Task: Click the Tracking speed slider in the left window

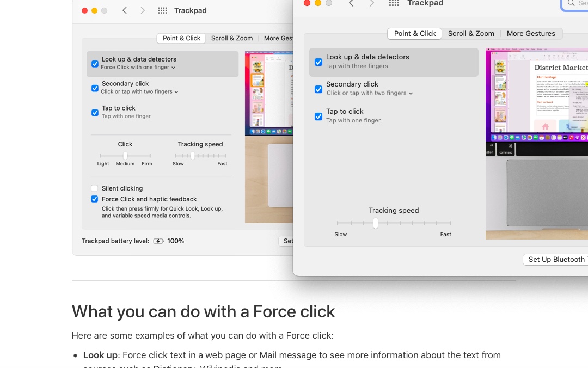Action: coord(200,155)
